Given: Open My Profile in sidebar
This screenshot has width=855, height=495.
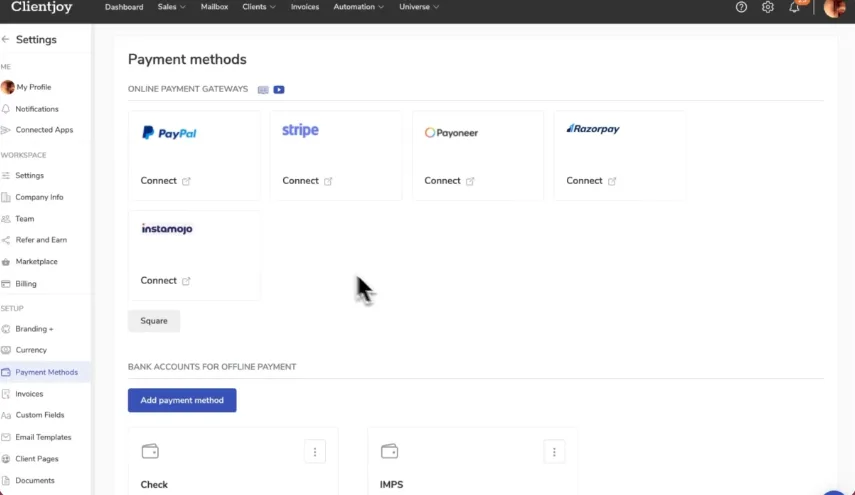Looking at the screenshot, I should coord(34,87).
